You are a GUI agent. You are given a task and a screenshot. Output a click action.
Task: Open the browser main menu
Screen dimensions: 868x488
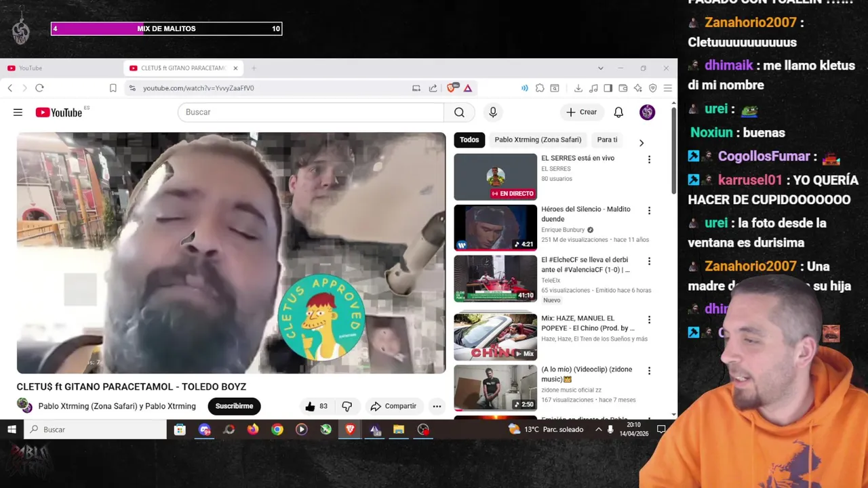tap(668, 88)
